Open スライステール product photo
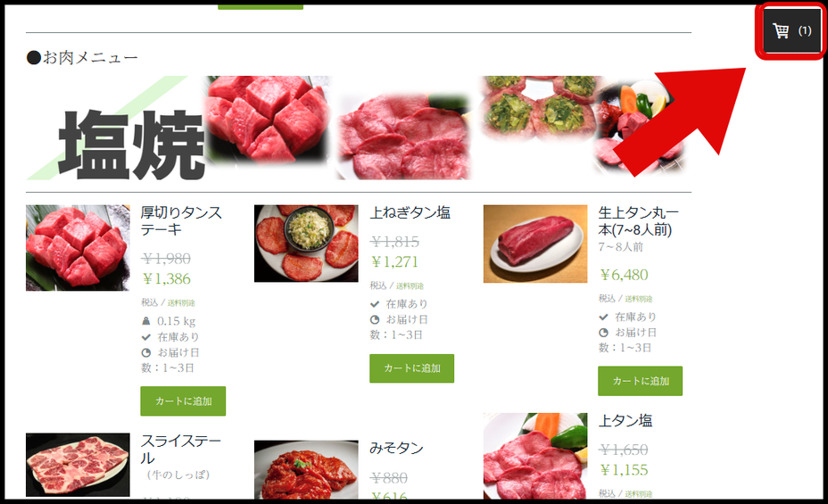 tap(78, 465)
